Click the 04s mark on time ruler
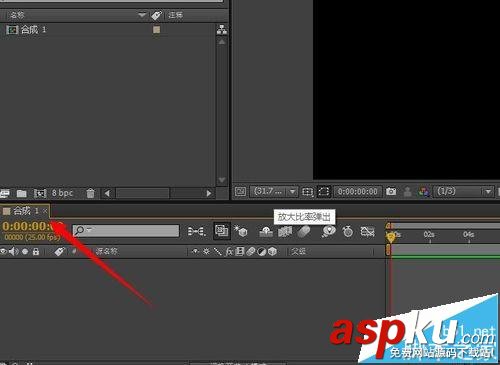 coord(468,235)
